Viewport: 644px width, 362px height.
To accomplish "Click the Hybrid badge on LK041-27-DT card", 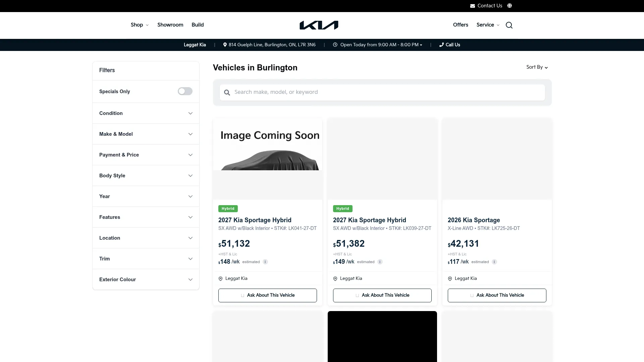I will tap(228, 208).
